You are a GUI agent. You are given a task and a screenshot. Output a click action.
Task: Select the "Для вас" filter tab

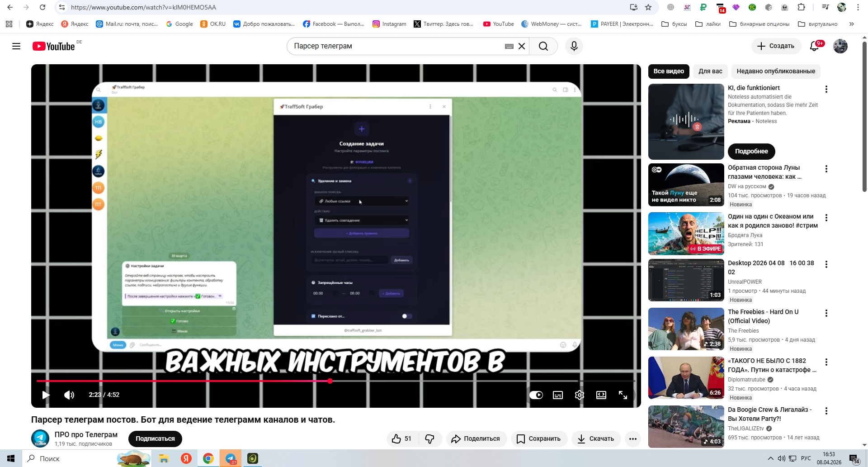point(710,71)
